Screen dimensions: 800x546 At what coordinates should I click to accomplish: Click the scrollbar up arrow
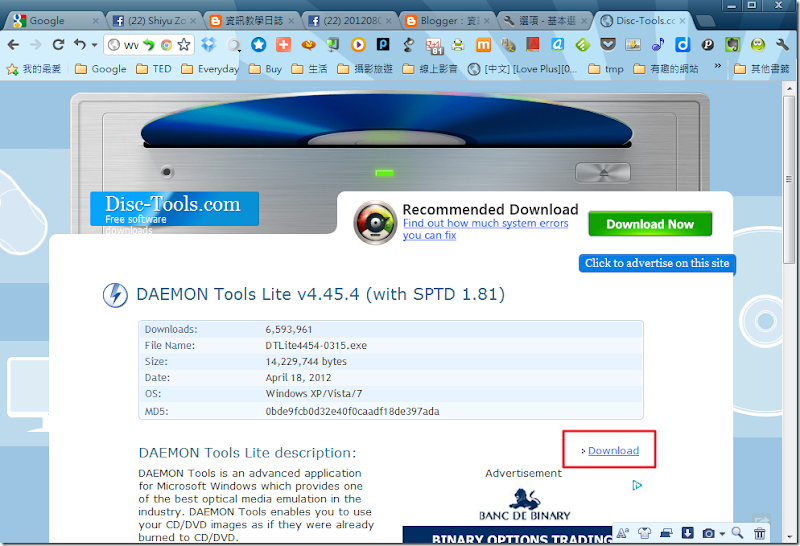(789, 88)
